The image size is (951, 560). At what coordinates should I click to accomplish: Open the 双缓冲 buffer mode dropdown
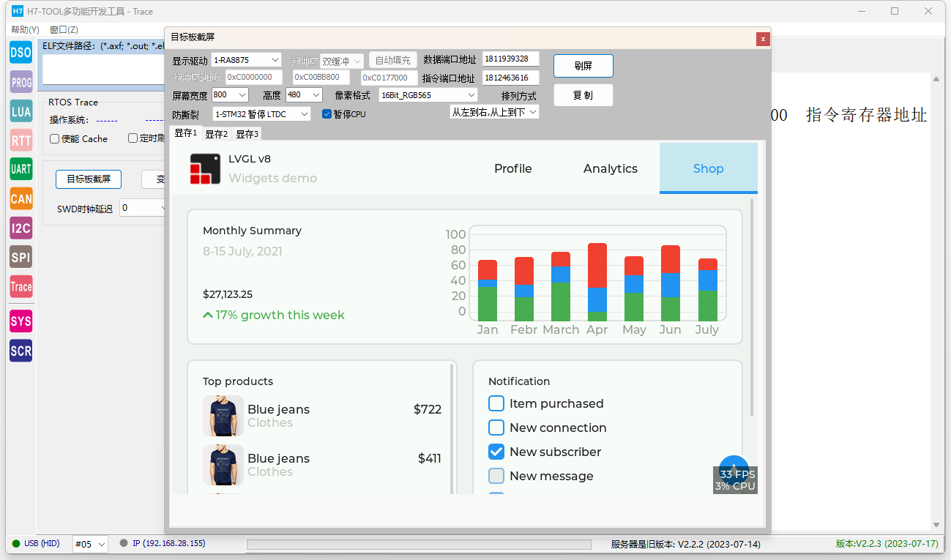[x=342, y=61]
